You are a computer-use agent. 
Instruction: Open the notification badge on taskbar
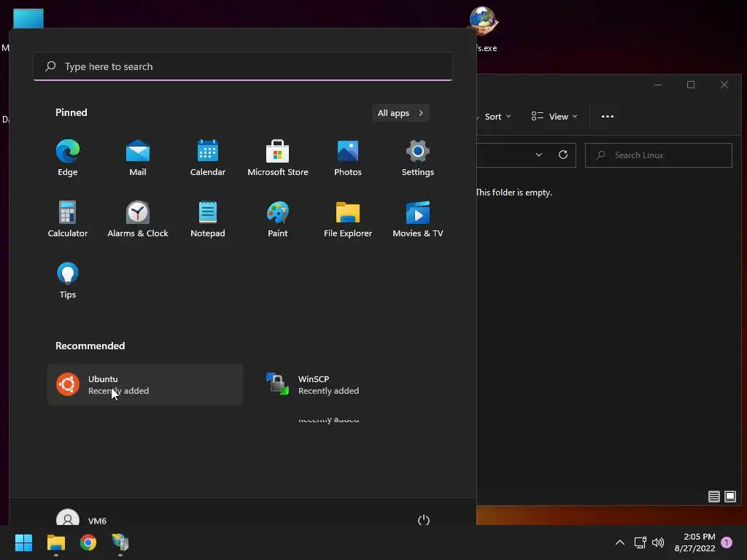727,542
